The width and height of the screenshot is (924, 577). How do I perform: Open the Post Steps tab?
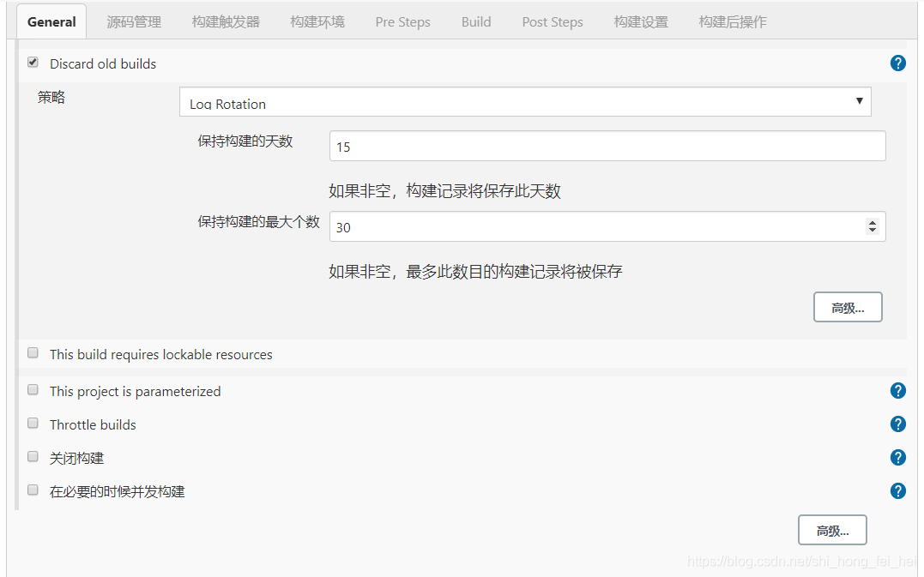pyautogui.click(x=553, y=21)
